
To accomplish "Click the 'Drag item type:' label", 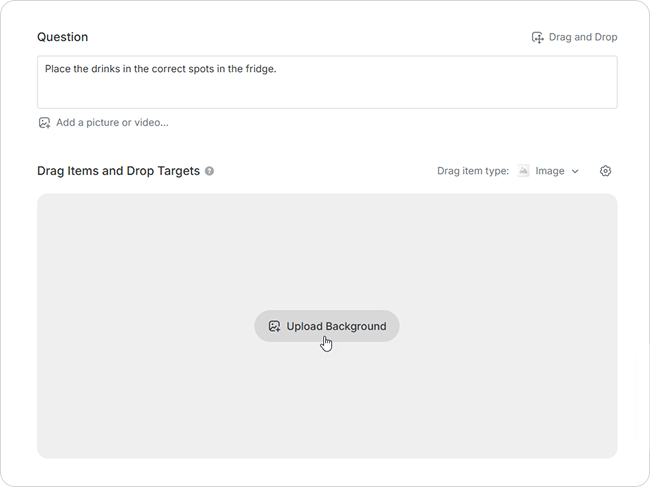I will (x=473, y=171).
